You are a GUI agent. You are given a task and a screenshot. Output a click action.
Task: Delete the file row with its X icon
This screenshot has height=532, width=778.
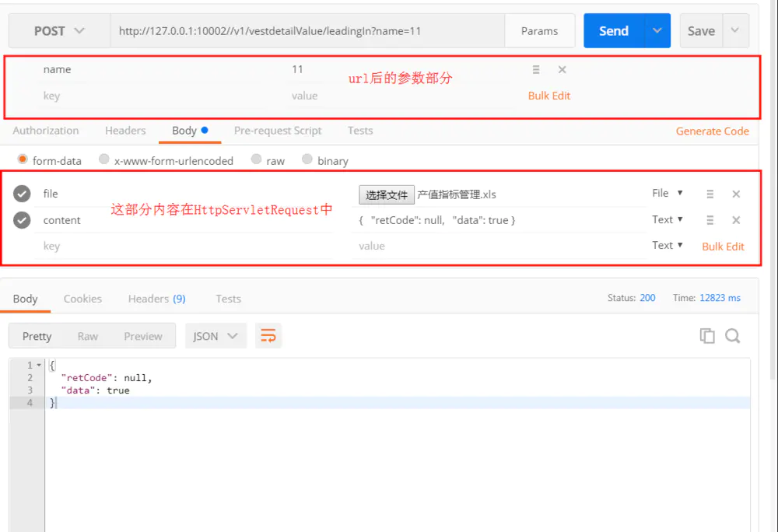coord(736,194)
